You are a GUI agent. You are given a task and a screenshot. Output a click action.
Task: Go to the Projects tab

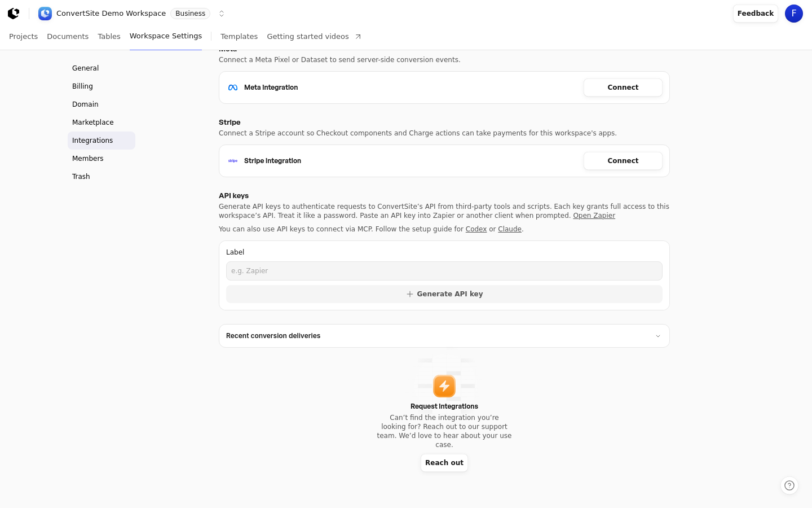click(24, 37)
